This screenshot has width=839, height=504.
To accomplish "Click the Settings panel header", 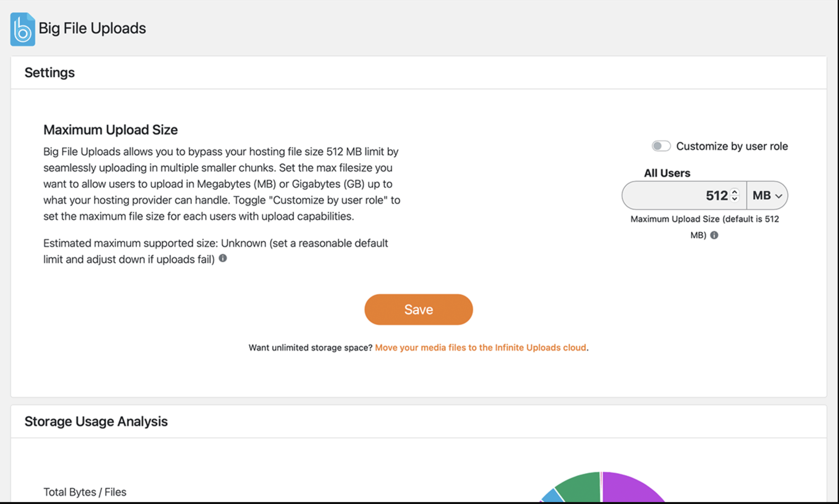I will point(50,73).
